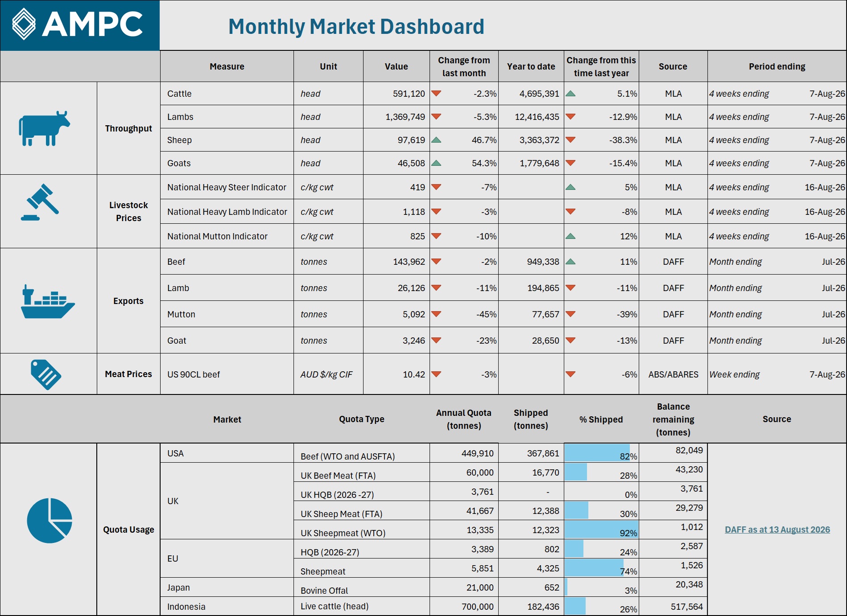This screenshot has height=616, width=847.
Task: Click the cargo ship Exports icon
Action: [x=48, y=302]
